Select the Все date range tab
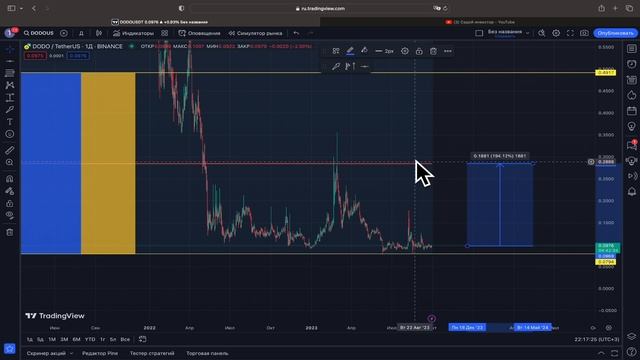Image resolution: width=640 pixels, height=360 pixels. pos(125,339)
